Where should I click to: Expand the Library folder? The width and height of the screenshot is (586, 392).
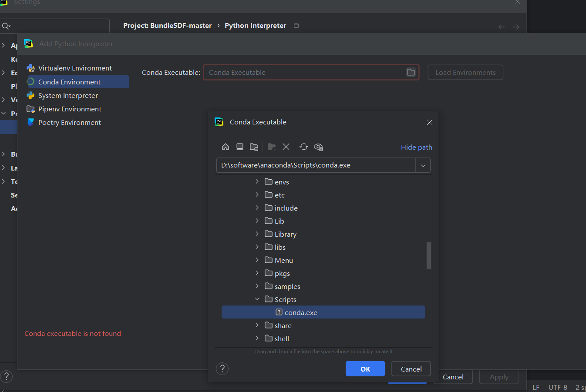[x=257, y=234]
